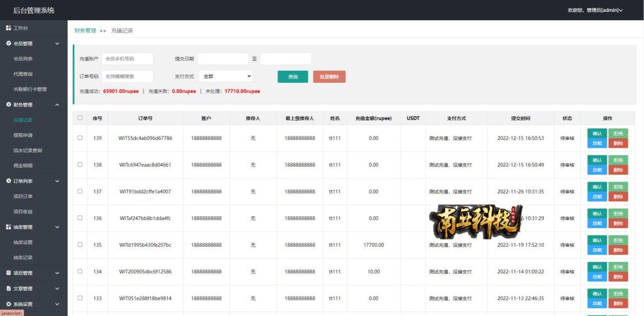Open the admin user dropdown at top right
The width and height of the screenshot is (644, 316).
click(595, 10)
